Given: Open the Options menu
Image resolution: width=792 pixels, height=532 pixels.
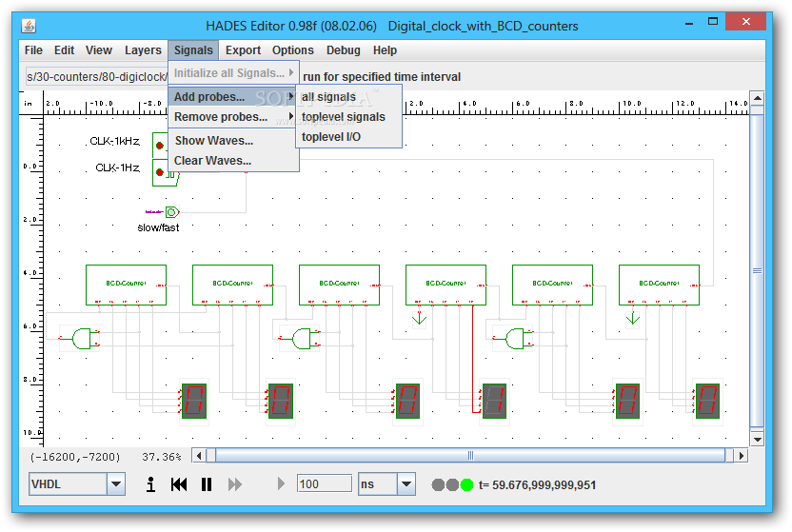Looking at the screenshot, I should 293,50.
